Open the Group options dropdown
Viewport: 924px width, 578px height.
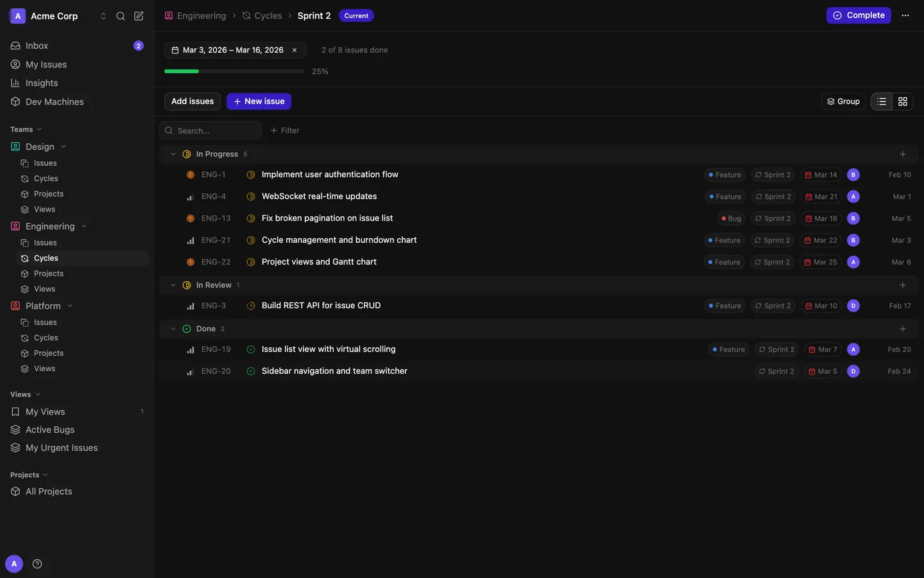[x=843, y=101]
